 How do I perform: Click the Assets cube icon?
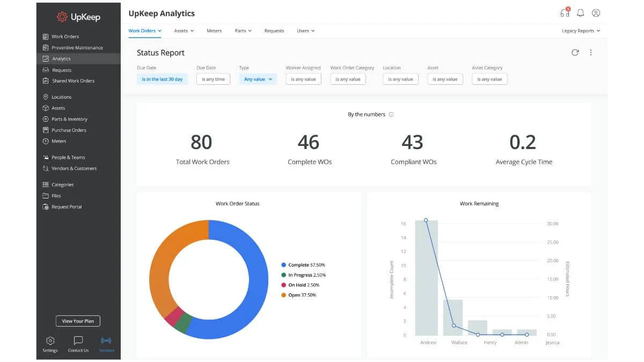46,108
